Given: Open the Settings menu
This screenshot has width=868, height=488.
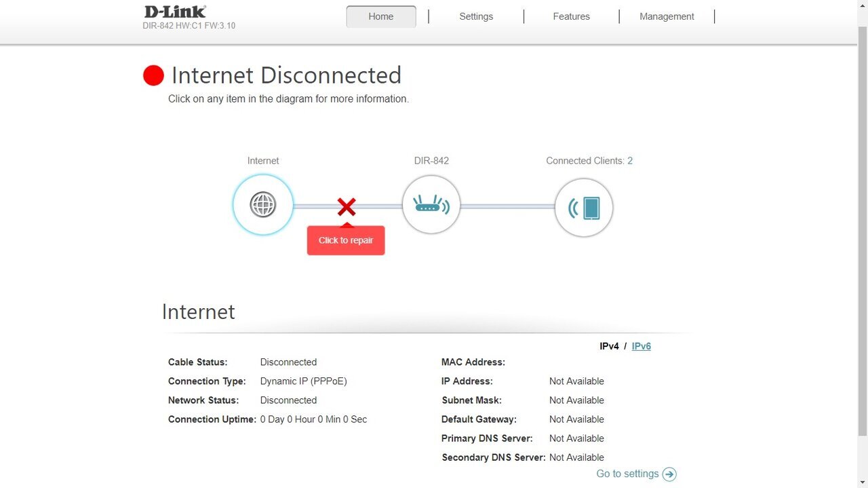Looking at the screenshot, I should (476, 16).
